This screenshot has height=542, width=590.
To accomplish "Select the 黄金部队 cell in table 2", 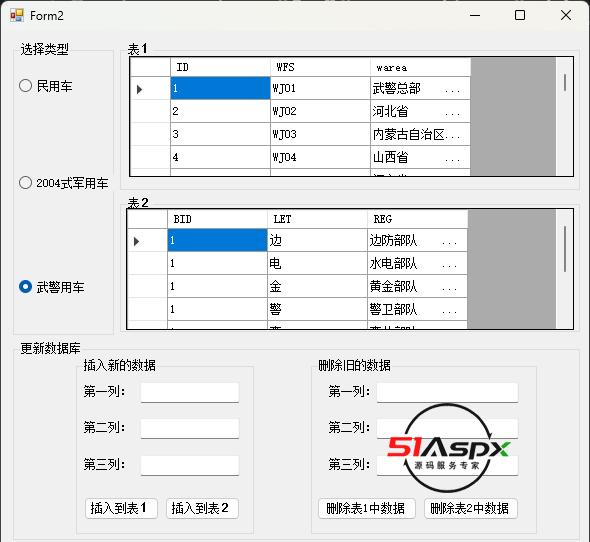I will point(417,286).
